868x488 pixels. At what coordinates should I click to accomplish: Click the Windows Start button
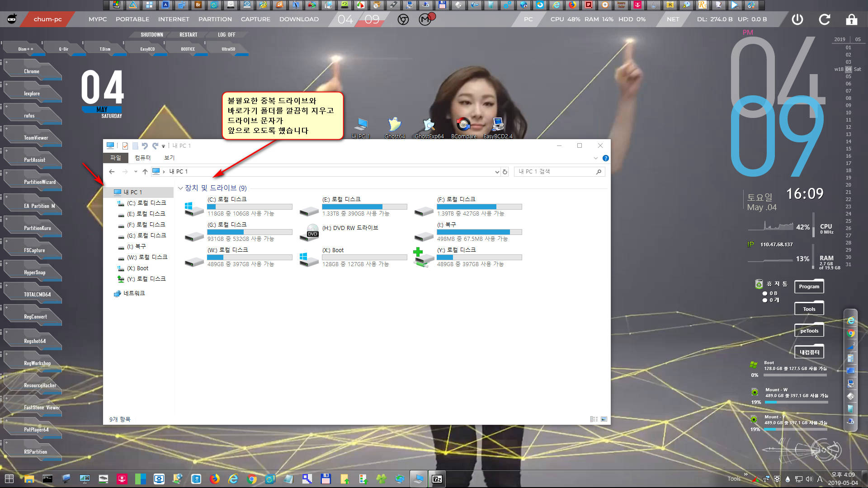(x=9, y=479)
